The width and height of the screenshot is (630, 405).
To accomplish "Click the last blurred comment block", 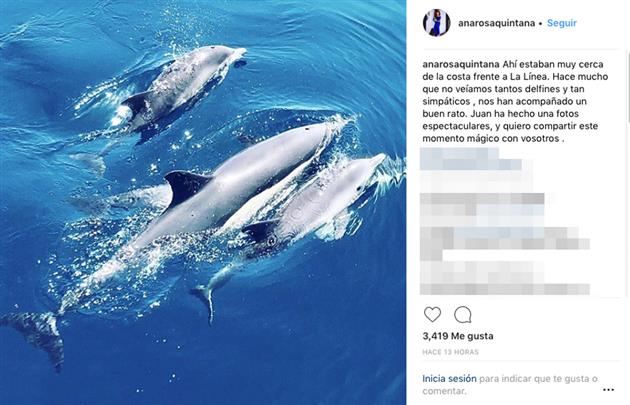I will coord(505,278).
